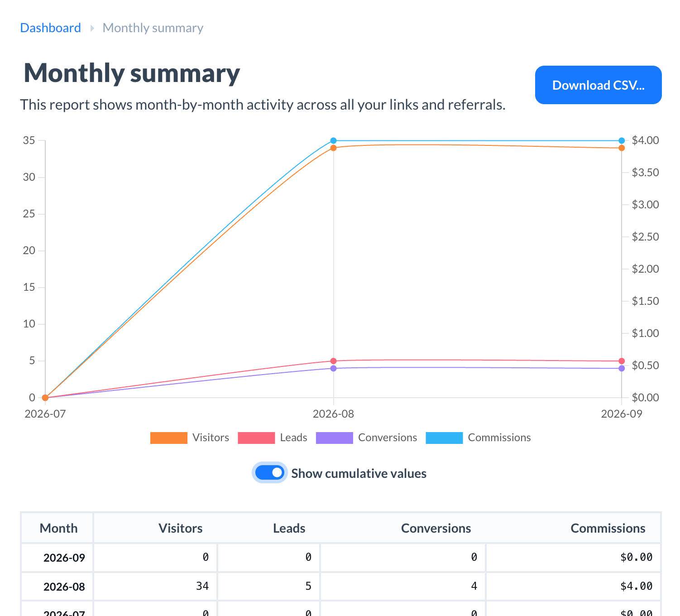Viewport: 680px width, 616px height.
Task: Click the Commissions data point at 2026-09
Action: [622, 140]
